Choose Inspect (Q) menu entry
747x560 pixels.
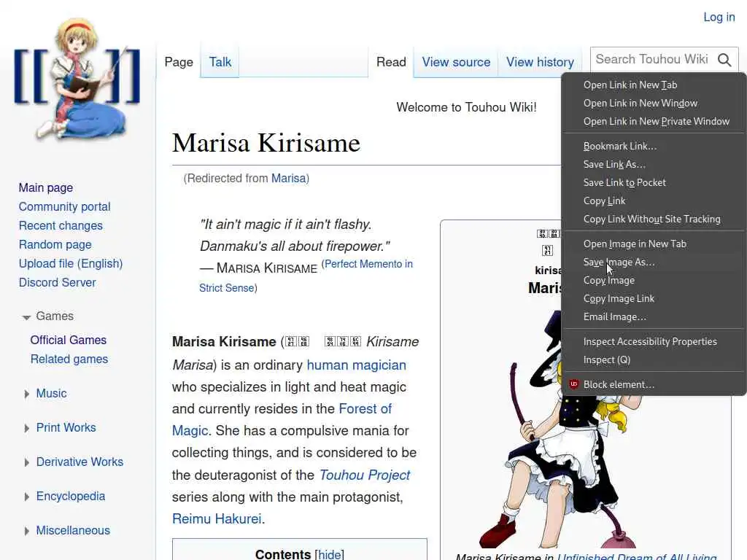654,359
